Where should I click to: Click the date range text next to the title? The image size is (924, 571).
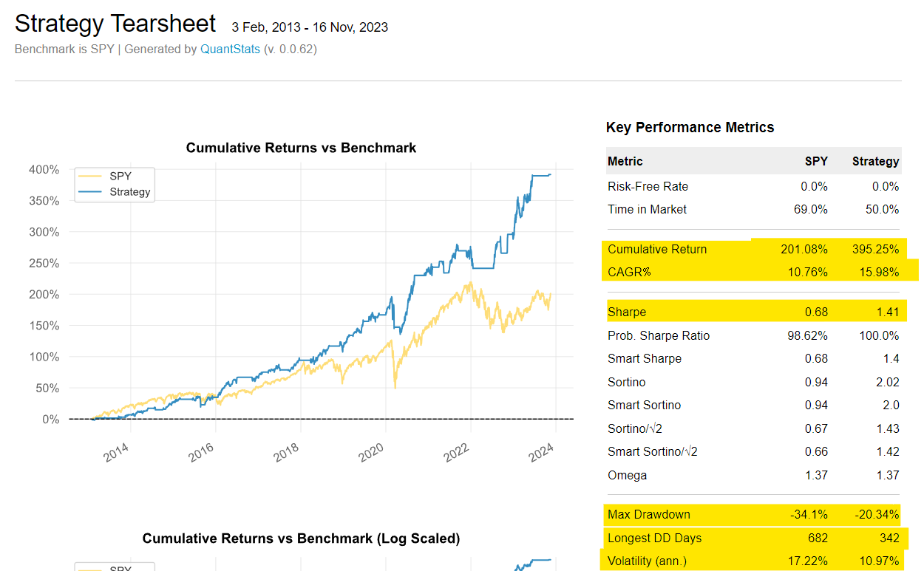click(x=310, y=27)
